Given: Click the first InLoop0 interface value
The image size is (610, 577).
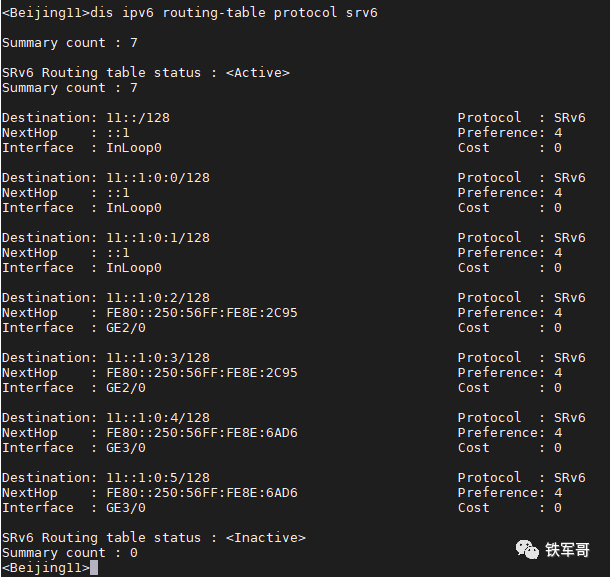Looking at the screenshot, I should coord(134,148).
